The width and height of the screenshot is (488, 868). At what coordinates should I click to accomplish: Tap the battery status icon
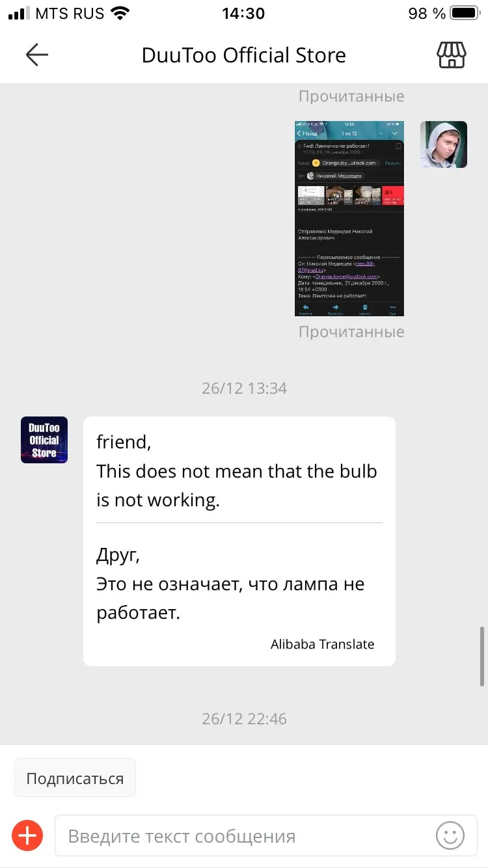(x=465, y=13)
